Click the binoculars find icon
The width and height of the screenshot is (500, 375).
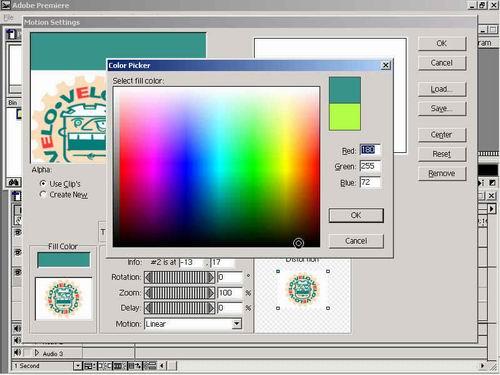coord(13,182)
